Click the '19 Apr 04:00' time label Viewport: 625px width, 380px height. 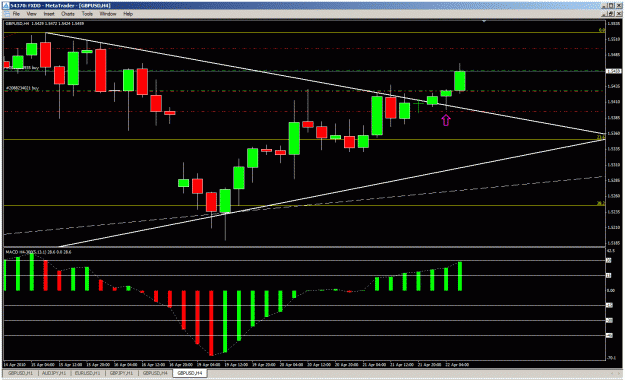tap(208, 364)
